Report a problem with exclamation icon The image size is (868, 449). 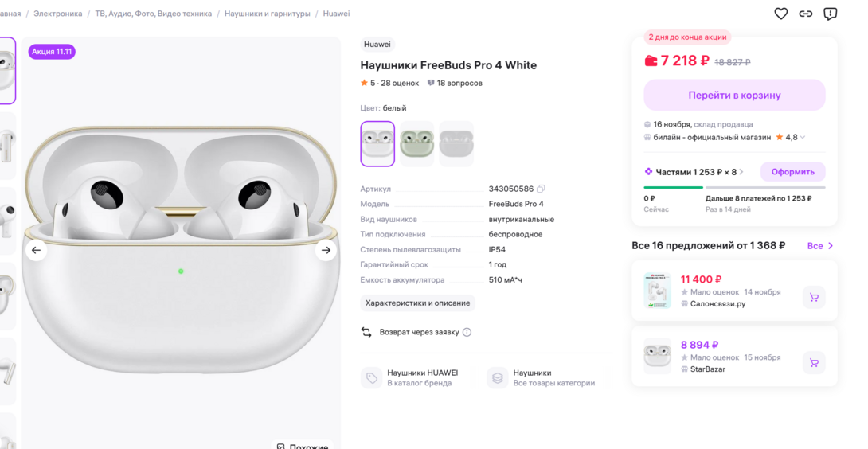pyautogui.click(x=830, y=14)
